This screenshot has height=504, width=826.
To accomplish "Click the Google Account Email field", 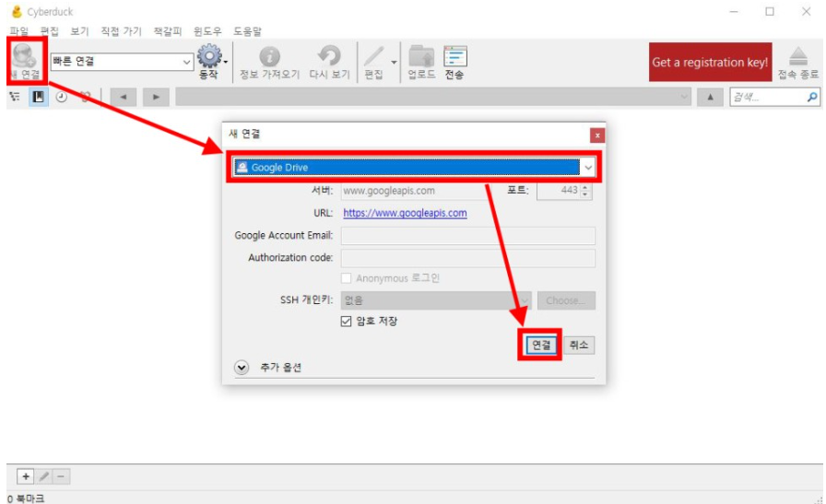I will 467,235.
